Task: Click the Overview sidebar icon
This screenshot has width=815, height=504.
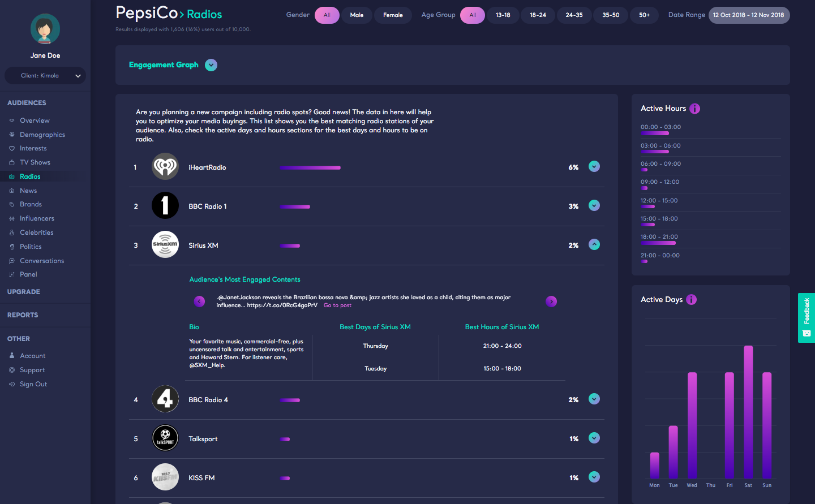Action: tap(12, 120)
